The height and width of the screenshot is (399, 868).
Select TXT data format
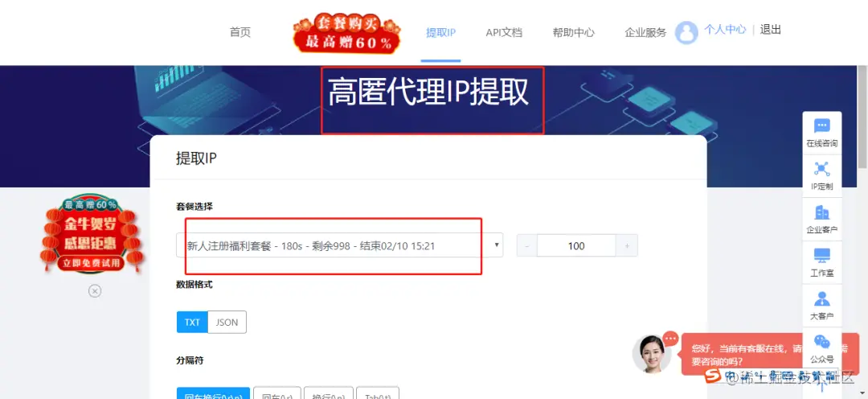[x=192, y=322]
